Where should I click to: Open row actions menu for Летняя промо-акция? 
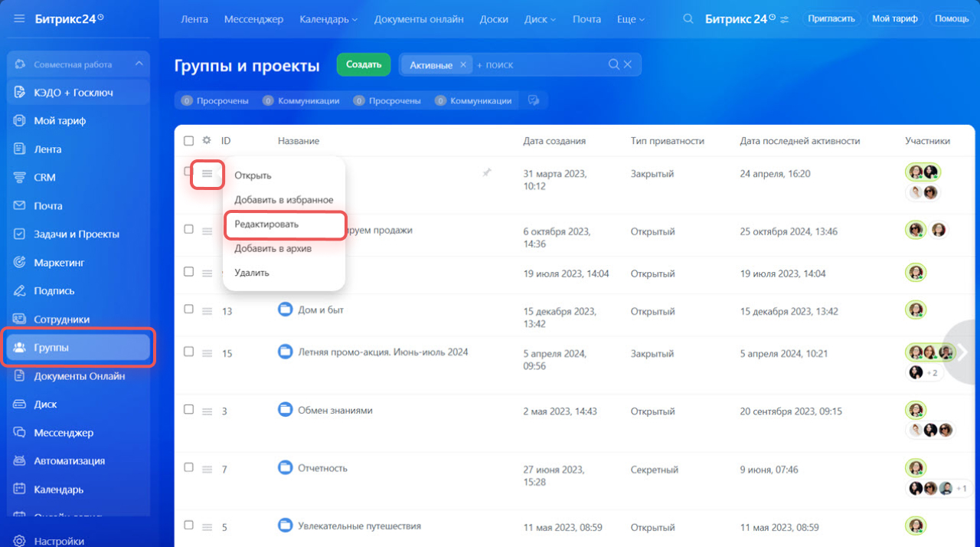(x=207, y=353)
